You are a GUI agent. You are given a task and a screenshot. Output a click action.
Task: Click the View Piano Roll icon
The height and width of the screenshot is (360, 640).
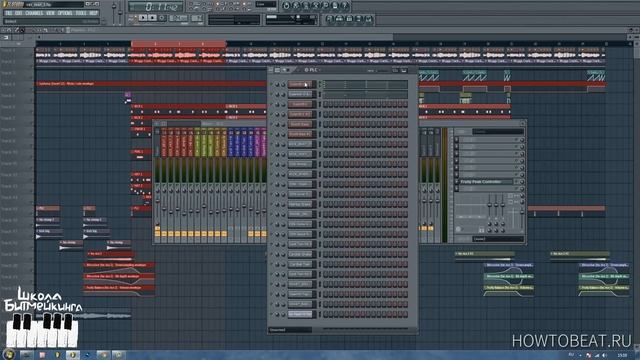[x=349, y=19]
